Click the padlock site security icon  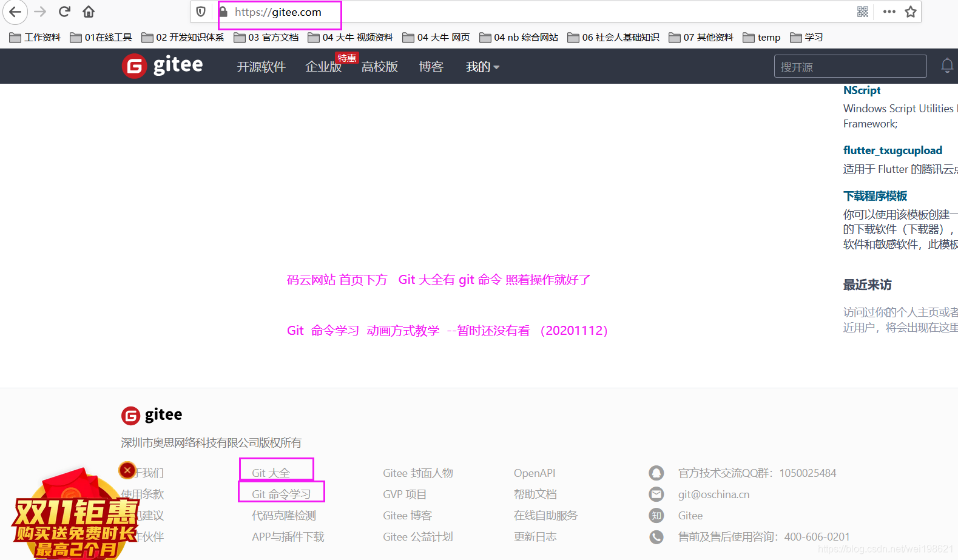[x=223, y=12]
